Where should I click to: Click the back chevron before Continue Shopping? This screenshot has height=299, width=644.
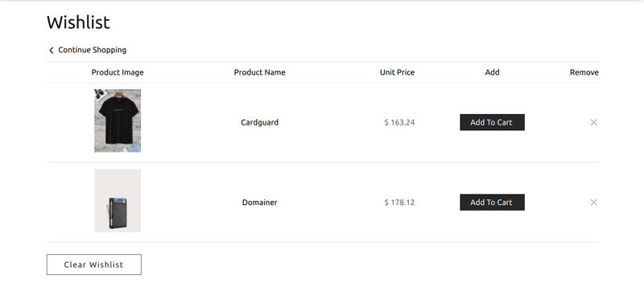[52, 50]
